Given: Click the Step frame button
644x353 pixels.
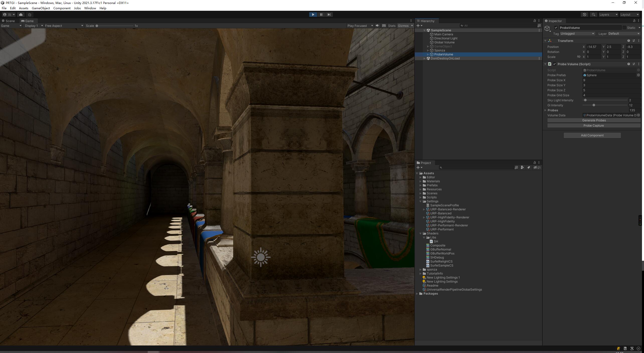Looking at the screenshot, I should (329, 15).
